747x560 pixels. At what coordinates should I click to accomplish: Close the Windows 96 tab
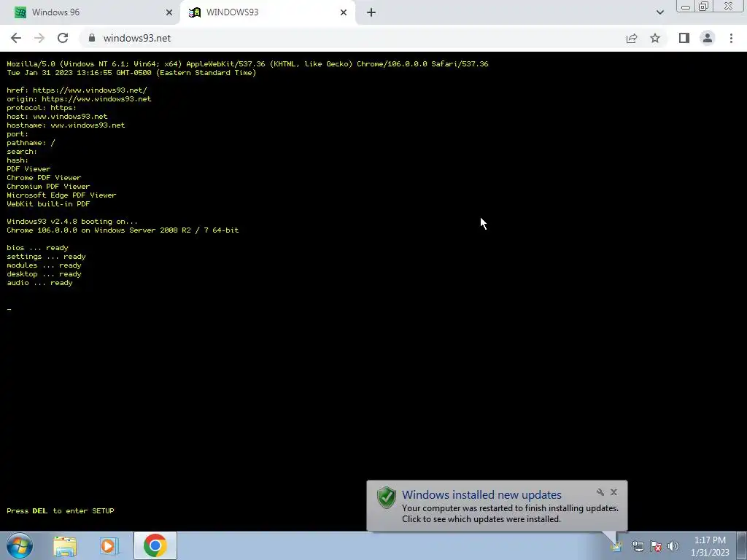click(169, 12)
